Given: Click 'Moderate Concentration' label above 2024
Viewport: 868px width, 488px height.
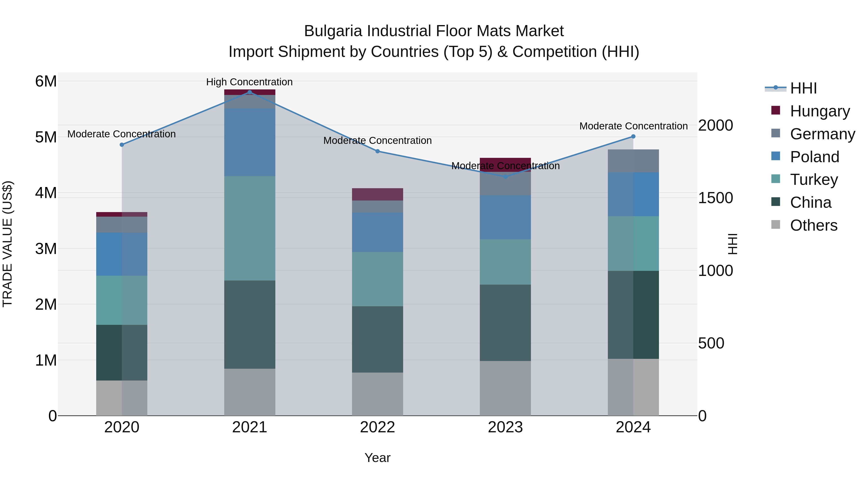Looking at the screenshot, I should (633, 126).
